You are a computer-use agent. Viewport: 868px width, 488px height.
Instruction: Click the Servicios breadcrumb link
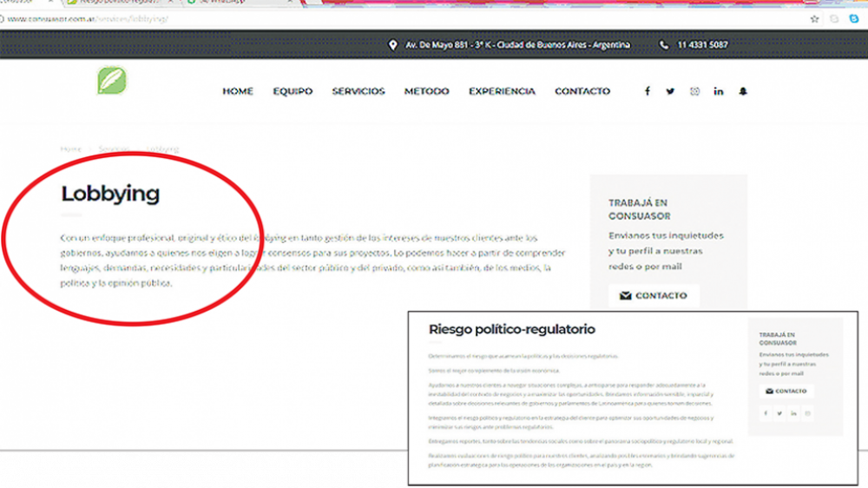coord(114,149)
